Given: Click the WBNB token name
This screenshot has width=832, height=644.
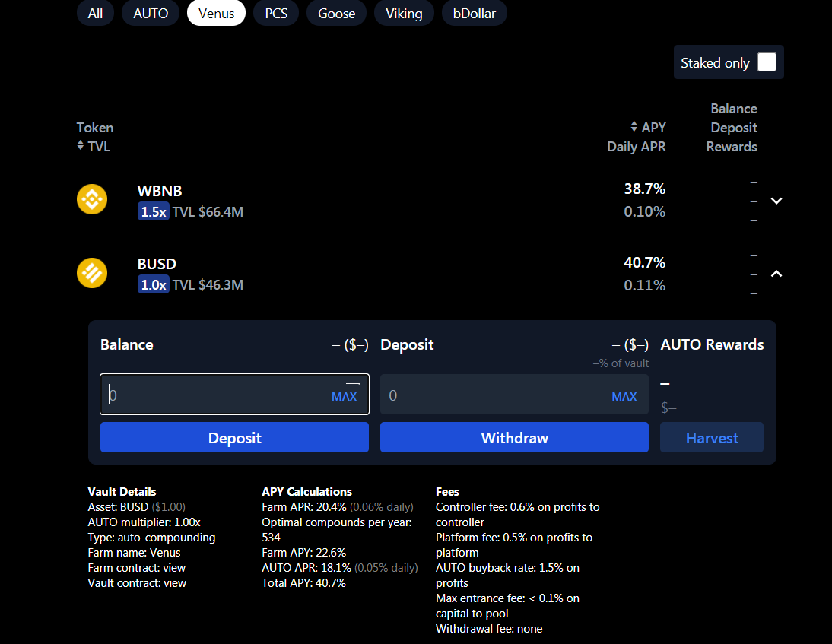Looking at the screenshot, I should pos(160,191).
